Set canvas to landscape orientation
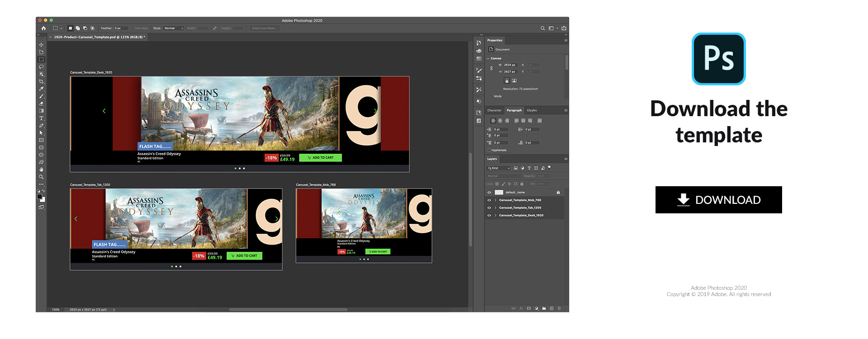 coord(514,80)
